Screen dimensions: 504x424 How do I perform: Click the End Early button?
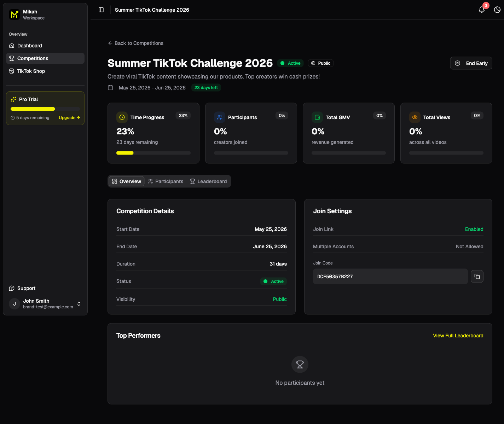pos(471,63)
